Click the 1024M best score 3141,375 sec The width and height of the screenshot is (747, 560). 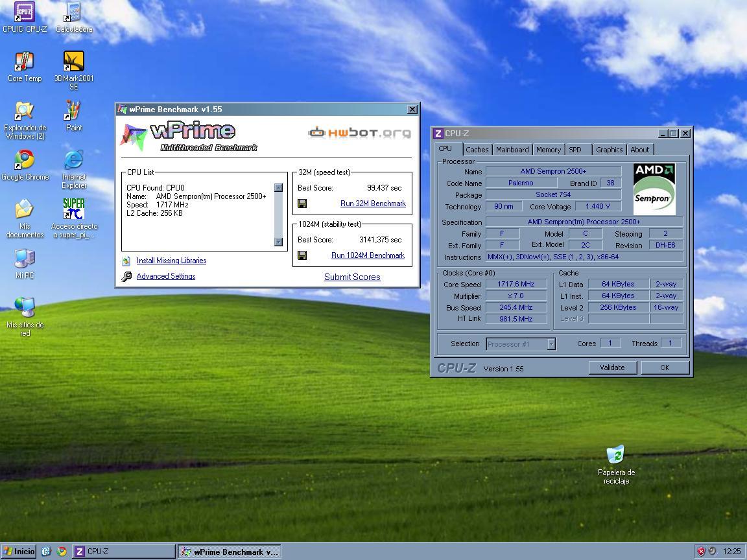(x=381, y=240)
